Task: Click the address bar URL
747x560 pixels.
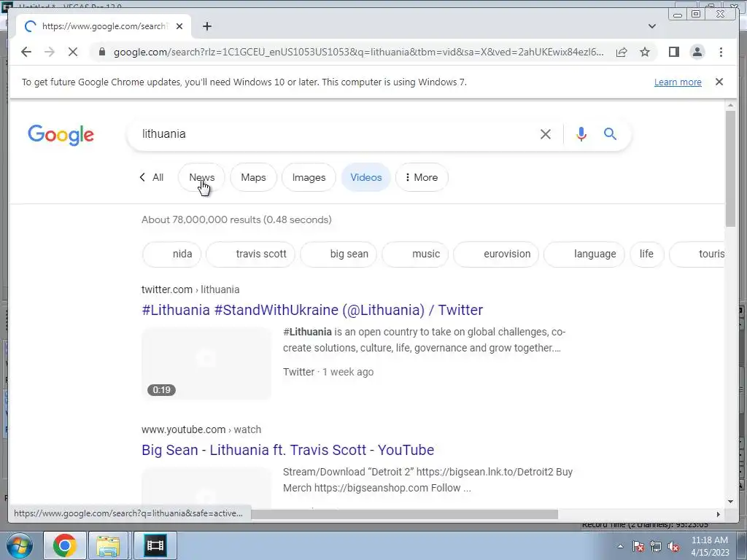Action: (x=359, y=52)
